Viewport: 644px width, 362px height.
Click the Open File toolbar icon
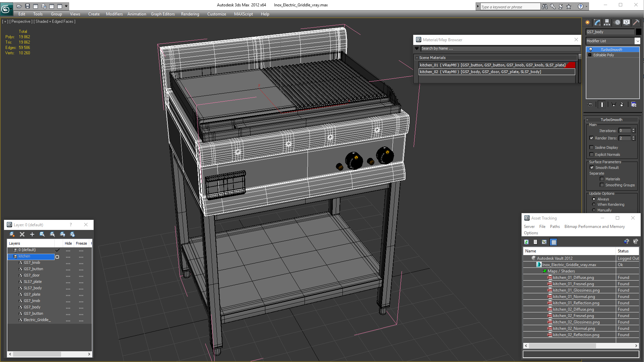(x=19, y=6)
